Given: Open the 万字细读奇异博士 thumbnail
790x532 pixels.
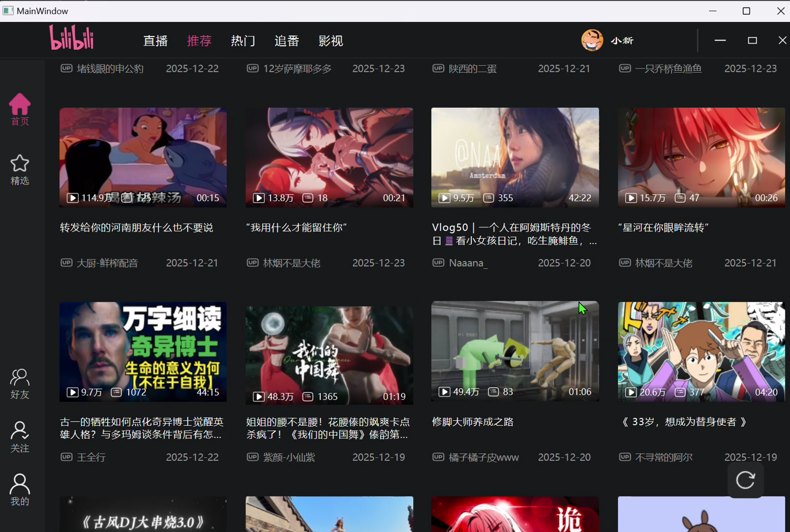Looking at the screenshot, I should coord(143,352).
